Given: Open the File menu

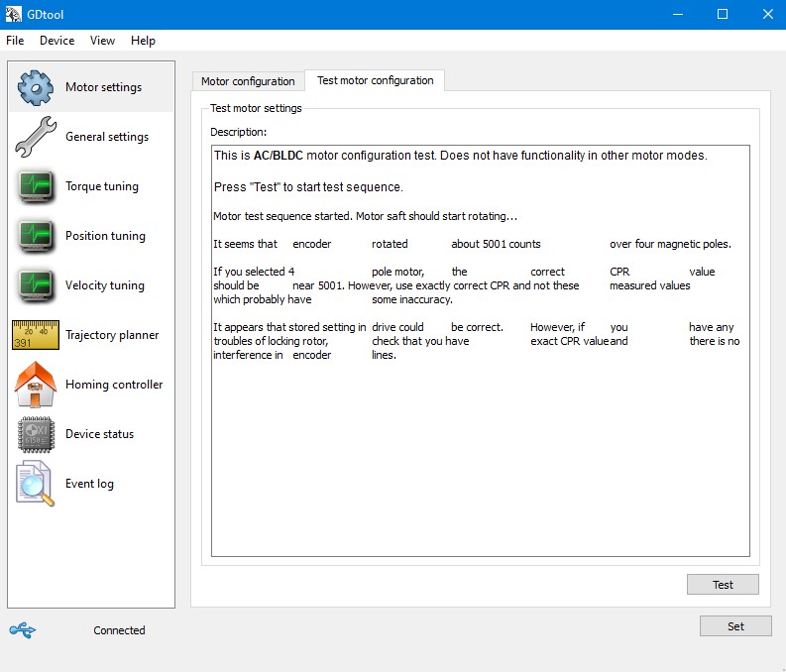Looking at the screenshot, I should tap(15, 41).
